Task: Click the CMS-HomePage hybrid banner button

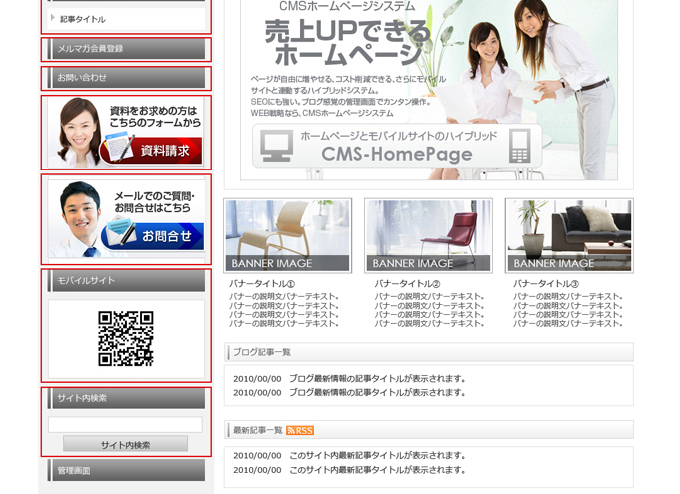Action: click(x=397, y=147)
